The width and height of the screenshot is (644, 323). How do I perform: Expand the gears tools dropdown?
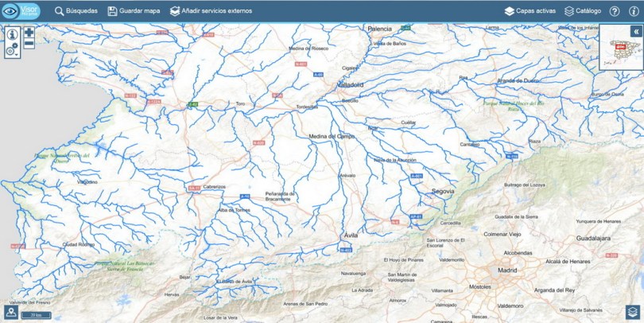(x=12, y=50)
